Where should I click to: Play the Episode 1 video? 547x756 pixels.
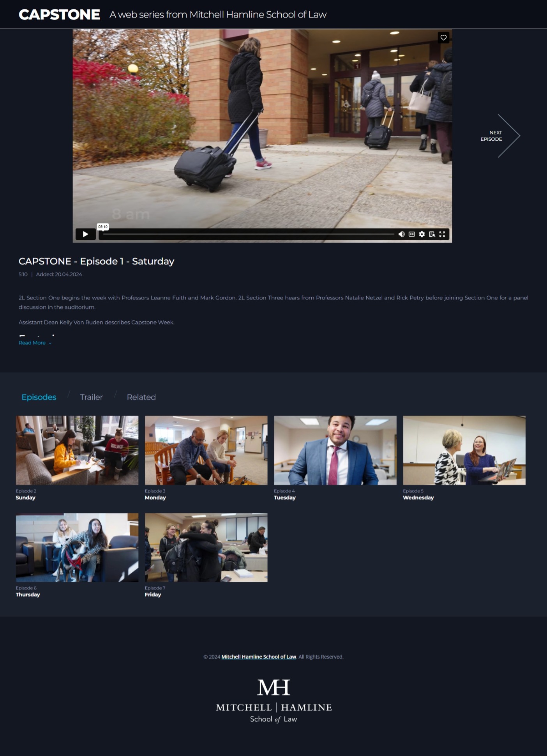(85, 234)
